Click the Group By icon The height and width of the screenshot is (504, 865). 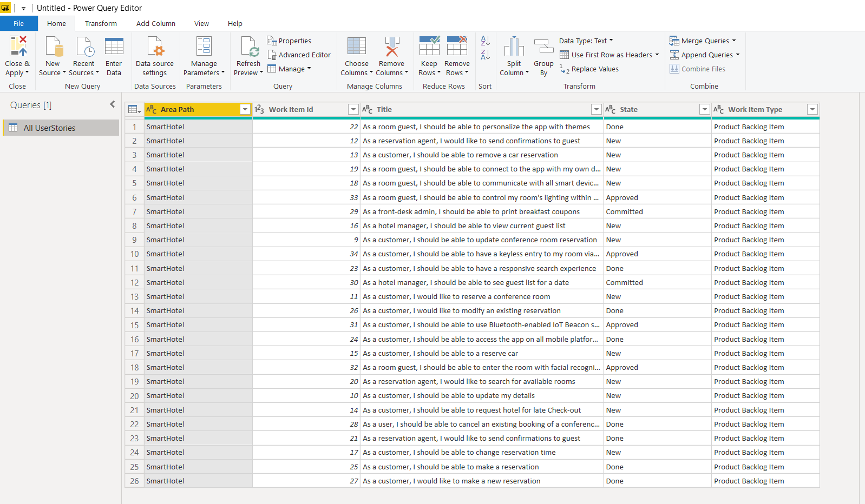(x=543, y=47)
